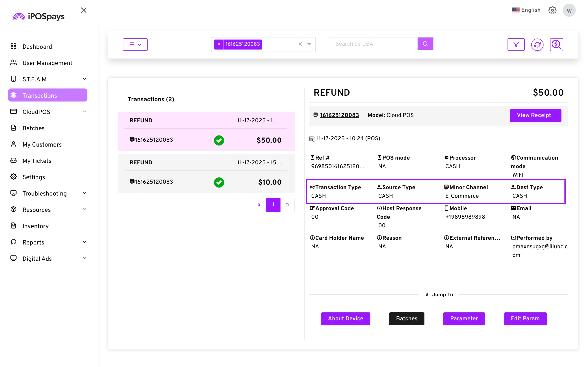Click the filter funnel icon
This screenshot has height=367, width=588.
pos(516,44)
